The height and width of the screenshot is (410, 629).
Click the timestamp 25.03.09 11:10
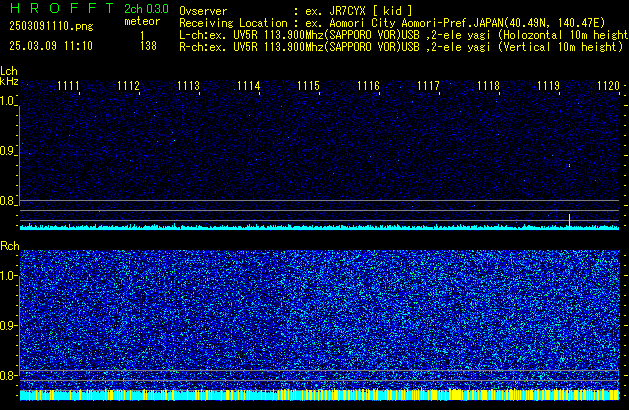51,46
